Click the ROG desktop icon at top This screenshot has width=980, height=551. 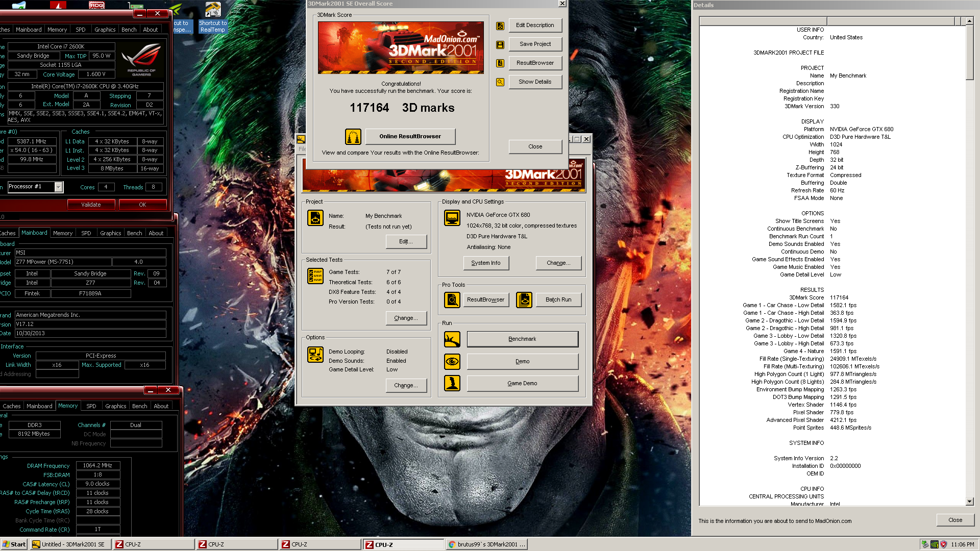(96, 5)
